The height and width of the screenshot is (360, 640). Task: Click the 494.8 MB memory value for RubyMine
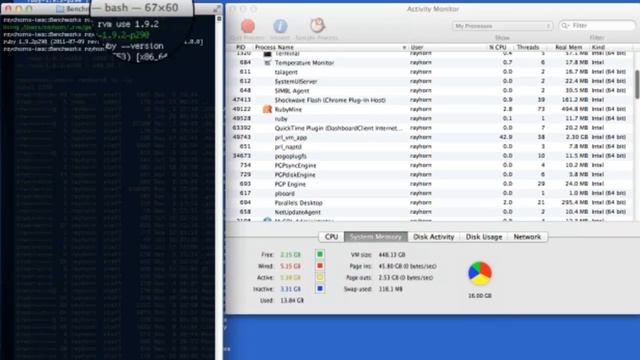(574, 109)
